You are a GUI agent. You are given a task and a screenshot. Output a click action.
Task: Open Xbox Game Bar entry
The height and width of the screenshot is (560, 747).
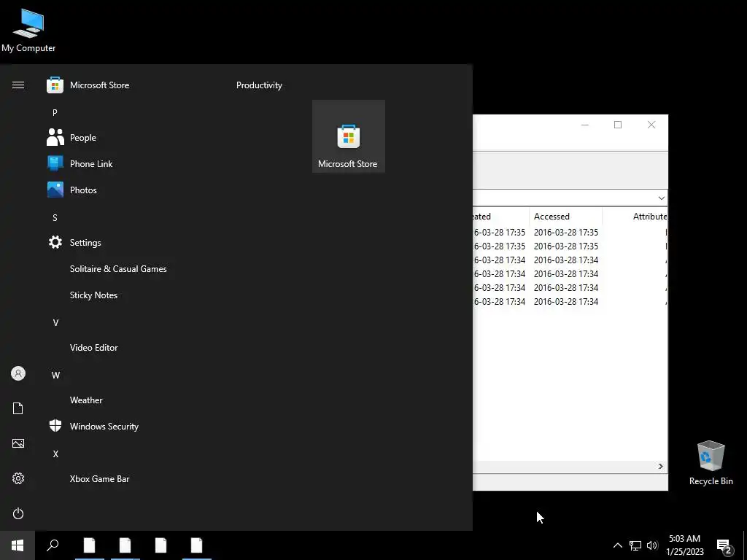tap(99, 479)
